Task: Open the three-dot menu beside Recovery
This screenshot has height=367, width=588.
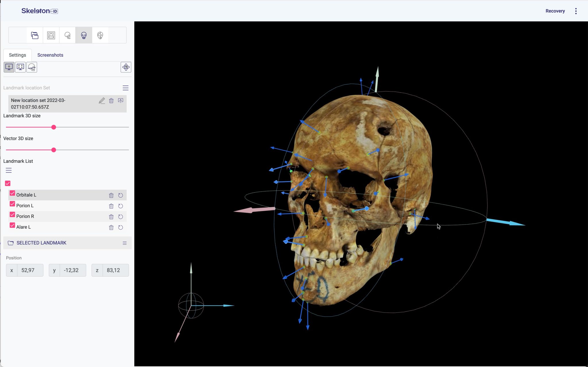Action: pos(576,11)
